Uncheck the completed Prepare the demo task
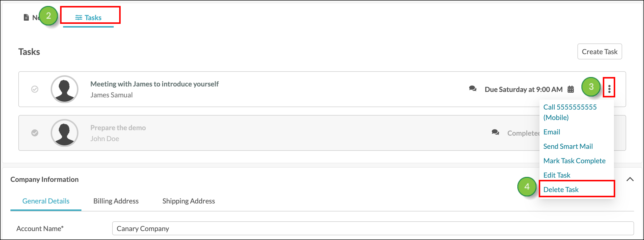Viewport: 644px width, 240px height. [x=35, y=133]
